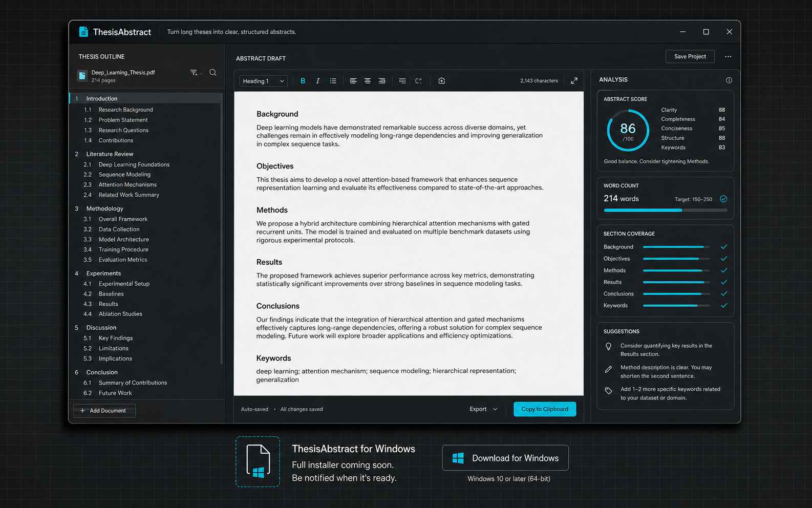Select the Introduction outline section
The height and width of the screenshot is (508, 812).
tap(145, 98)
